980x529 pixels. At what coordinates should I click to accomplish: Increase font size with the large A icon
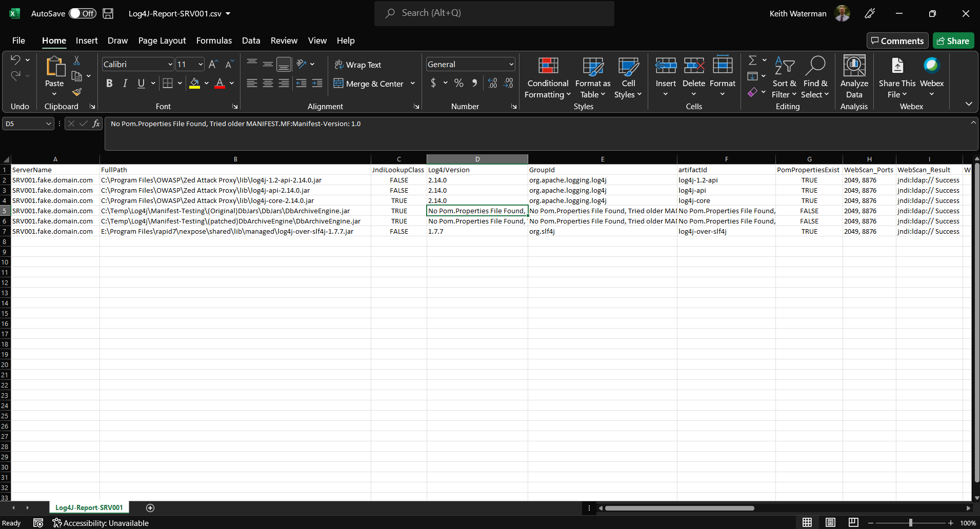click(213, 64)
